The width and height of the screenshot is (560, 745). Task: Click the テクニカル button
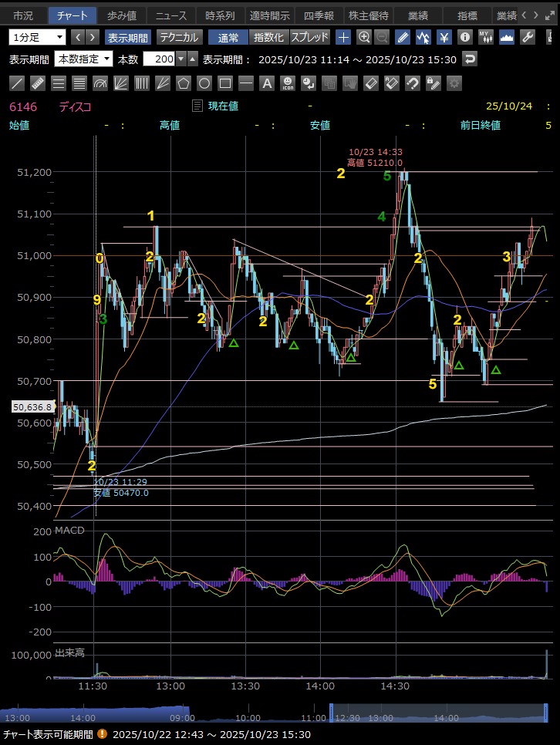(180, 37)
